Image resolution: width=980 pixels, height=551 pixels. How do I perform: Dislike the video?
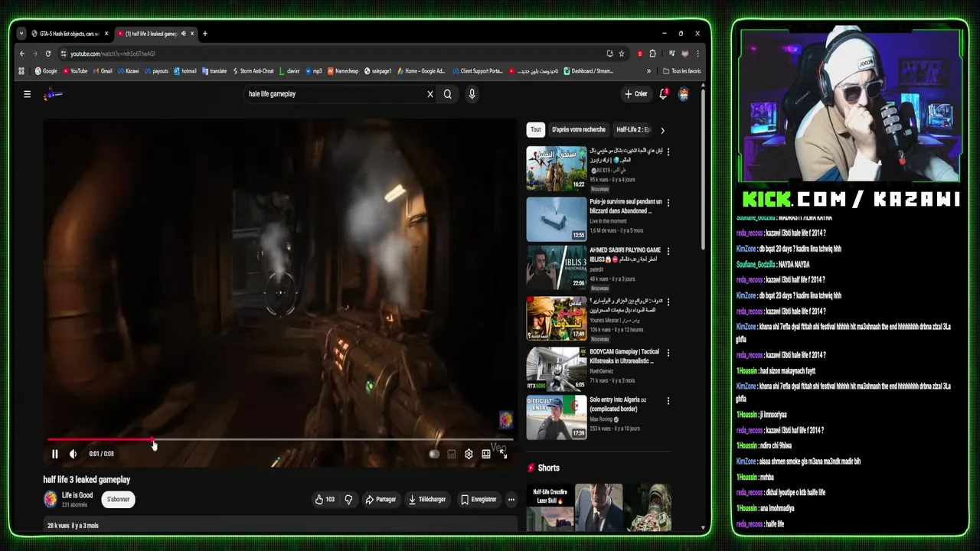[348, 500]
